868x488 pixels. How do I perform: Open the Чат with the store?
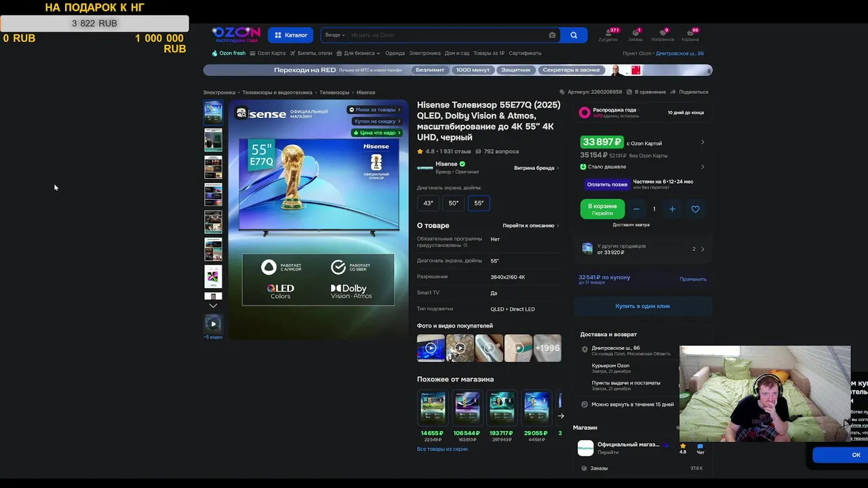point(701,449)
